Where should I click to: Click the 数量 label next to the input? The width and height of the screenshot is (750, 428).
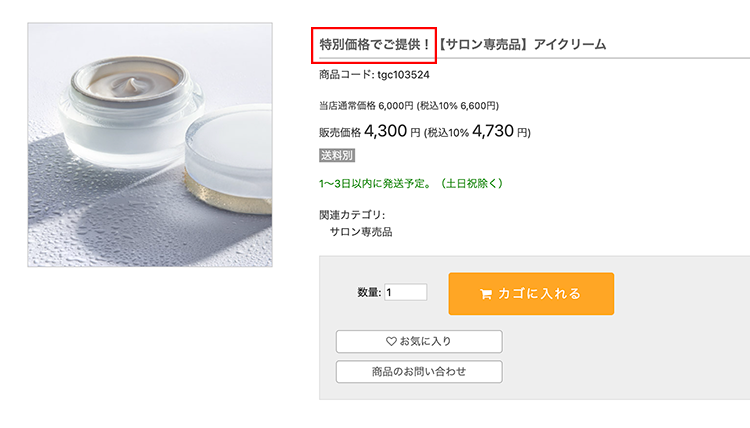pyautogui.click(x=368, y=293)
